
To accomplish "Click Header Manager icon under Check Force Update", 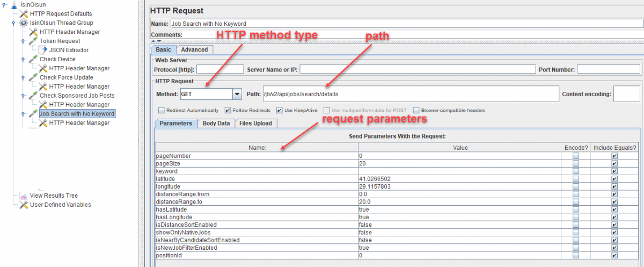I will coord(43,86).
